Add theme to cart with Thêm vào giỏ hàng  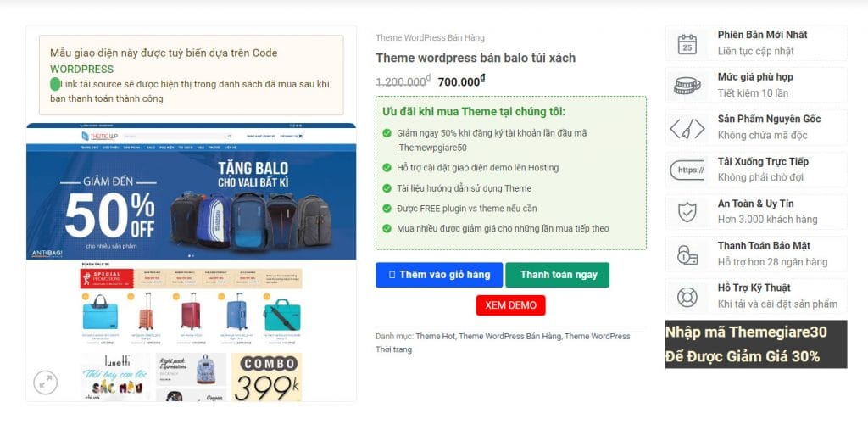[x=439, y=275]
